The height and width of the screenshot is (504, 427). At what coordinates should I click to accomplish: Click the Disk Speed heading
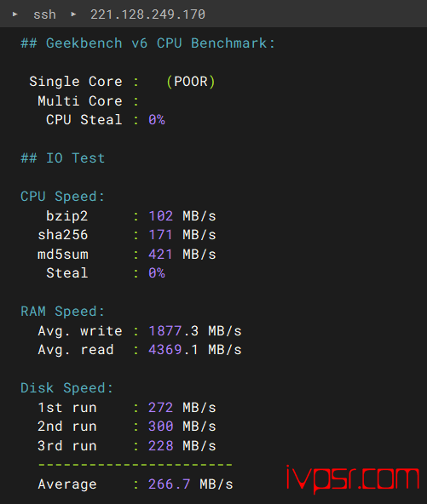click(x=67, y=388)
